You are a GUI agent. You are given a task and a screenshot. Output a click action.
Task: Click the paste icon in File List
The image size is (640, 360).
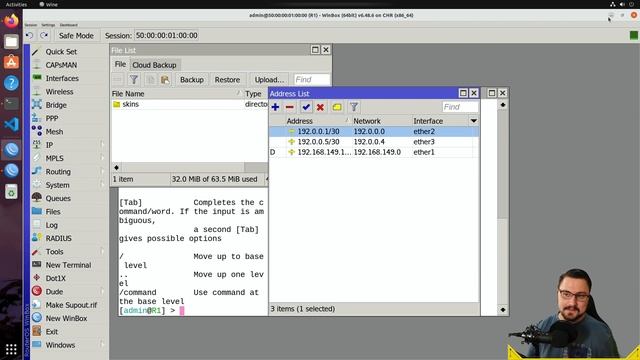(165, 80)
